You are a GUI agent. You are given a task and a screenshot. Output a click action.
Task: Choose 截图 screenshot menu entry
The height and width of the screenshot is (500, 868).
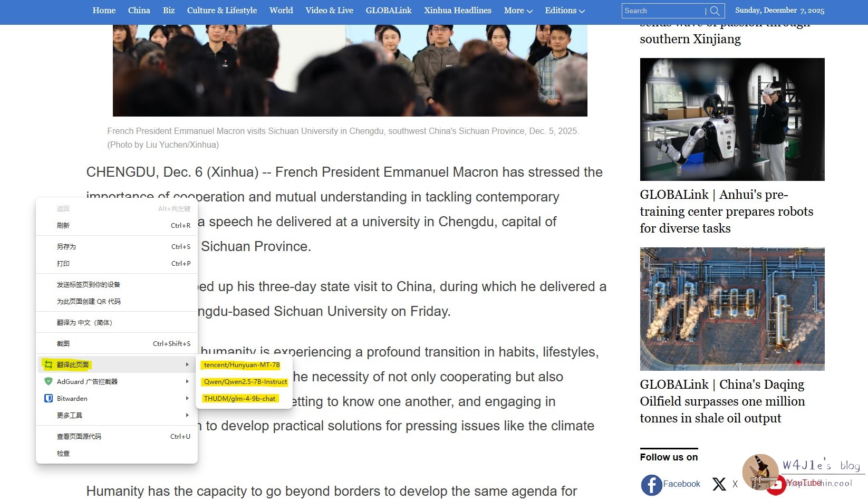click(x=63, y=344)
